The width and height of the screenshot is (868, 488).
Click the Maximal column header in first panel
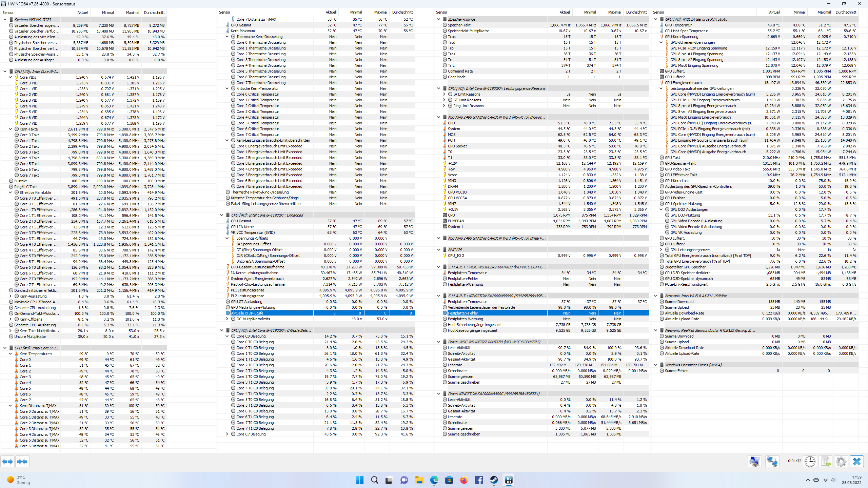[132, 13]
